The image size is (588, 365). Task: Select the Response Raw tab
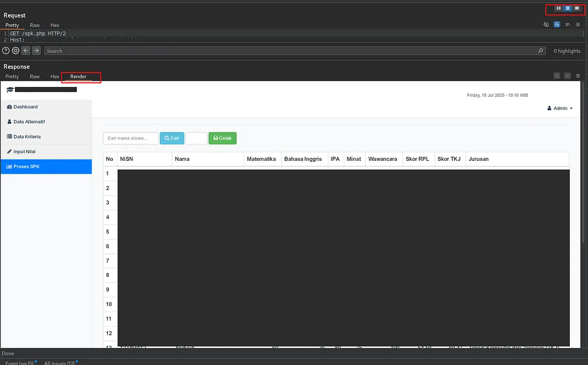(x=35, y=76)
